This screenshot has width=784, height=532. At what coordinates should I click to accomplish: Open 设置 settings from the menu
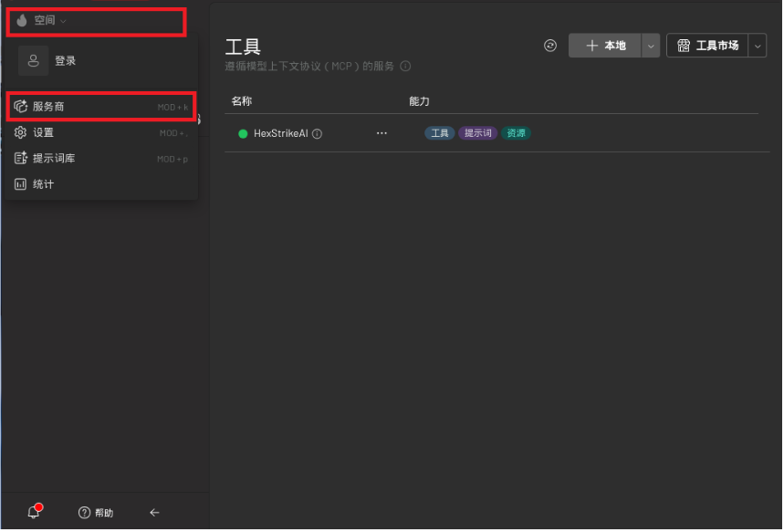(44, 130)
